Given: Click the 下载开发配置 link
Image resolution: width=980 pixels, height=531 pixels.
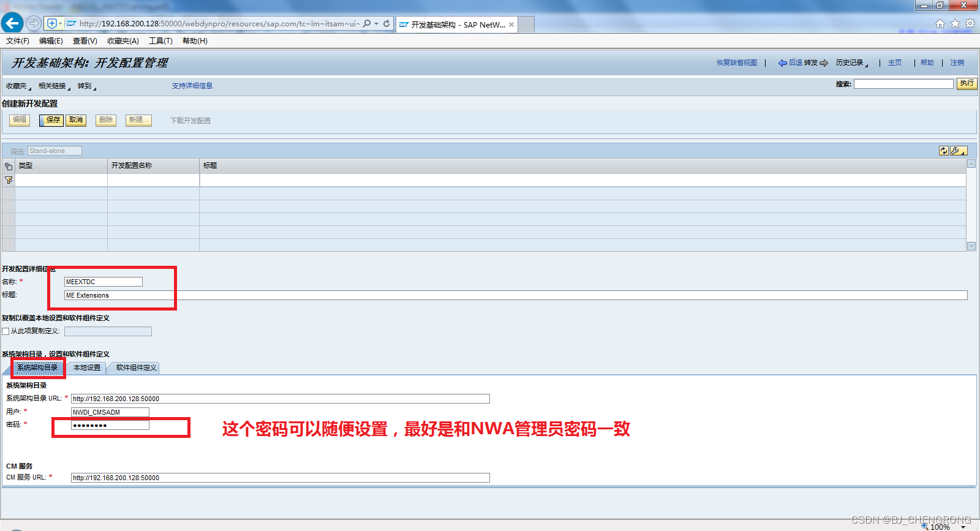Looking at the screenshot, I should (x=190, y=121).
